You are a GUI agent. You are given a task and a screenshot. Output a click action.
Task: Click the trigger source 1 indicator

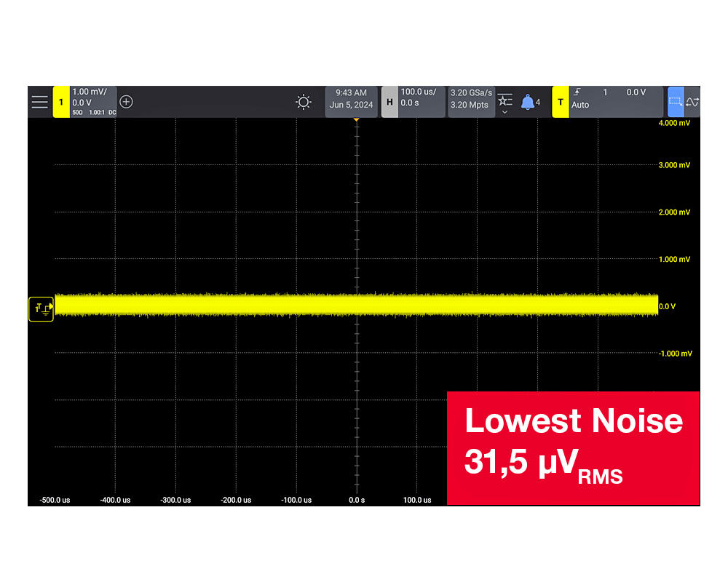605,92
